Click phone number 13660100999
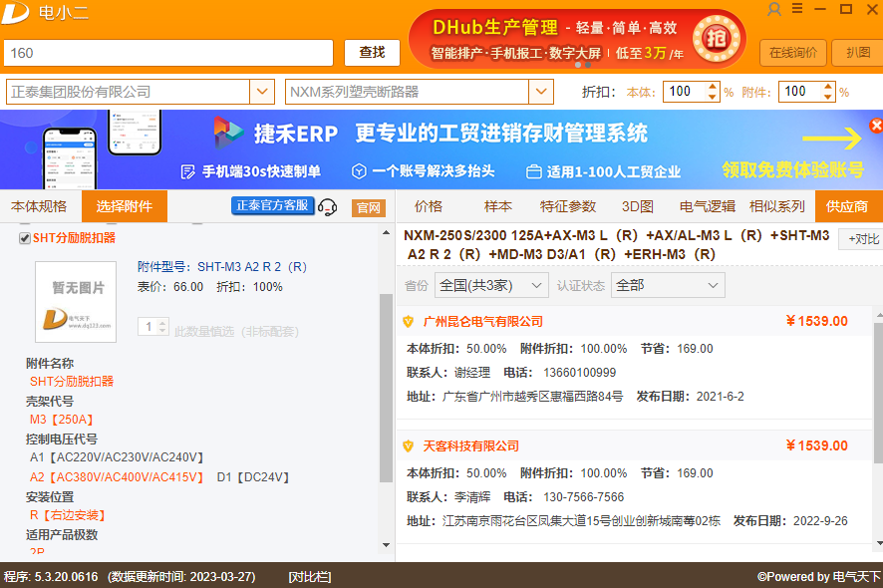The image size is (883, 588). pyautogui.click(x=579, y=373)
